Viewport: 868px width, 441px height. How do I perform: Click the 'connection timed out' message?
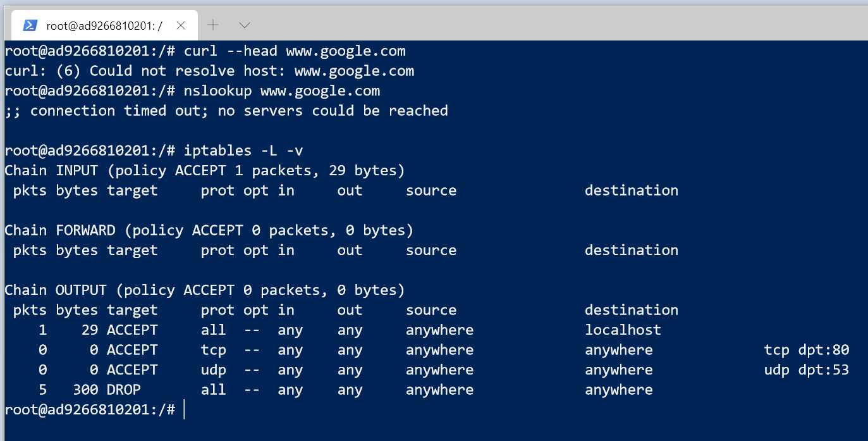click(226, 111)
